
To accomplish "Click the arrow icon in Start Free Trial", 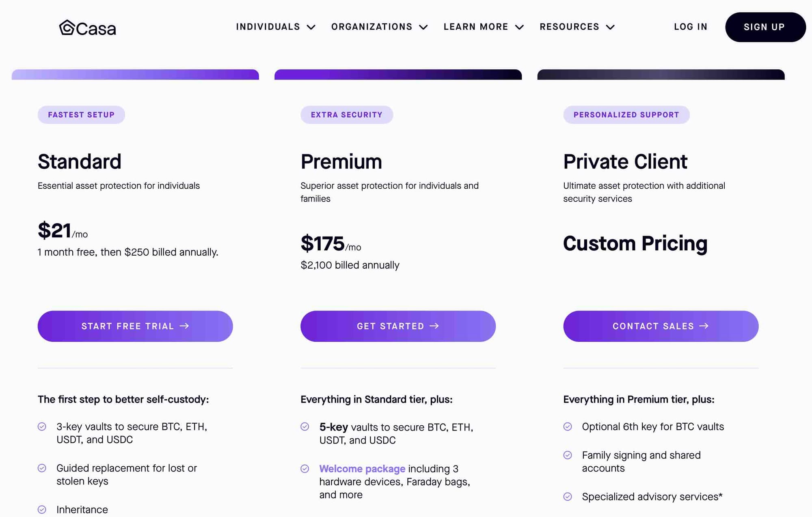I will [185, 326].
